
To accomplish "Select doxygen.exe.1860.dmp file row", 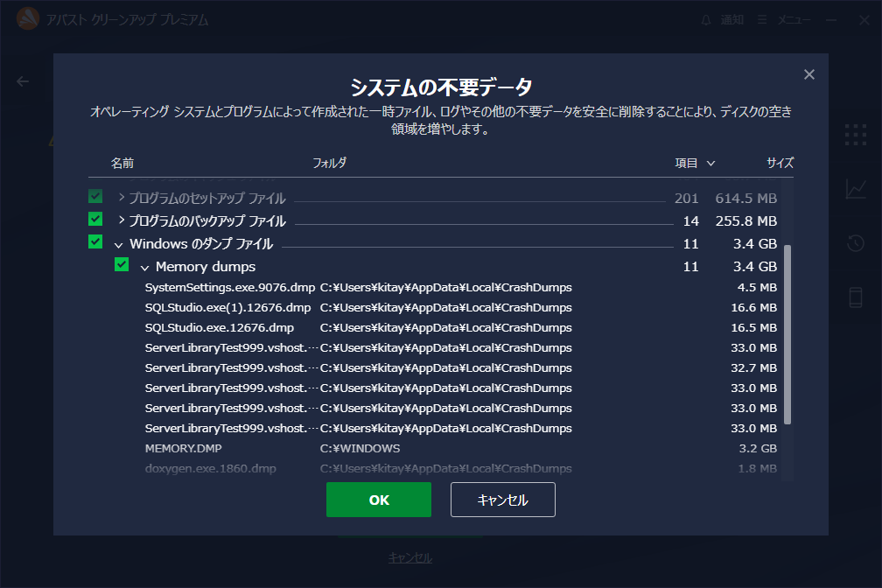I will point(460,469).
